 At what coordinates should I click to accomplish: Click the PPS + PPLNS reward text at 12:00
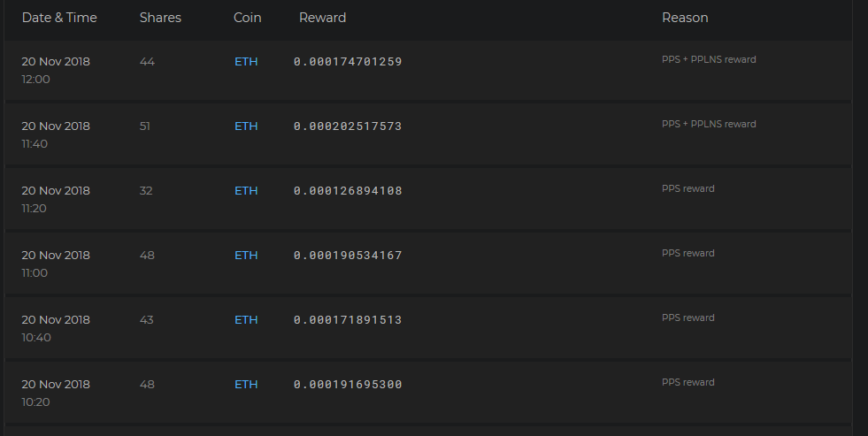point(709,60)
